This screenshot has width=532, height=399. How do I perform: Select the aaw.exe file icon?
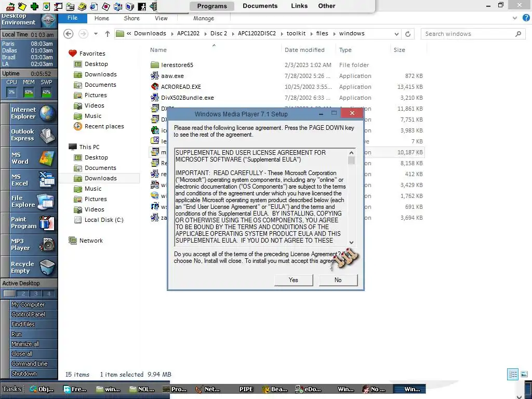click(155, 76)
